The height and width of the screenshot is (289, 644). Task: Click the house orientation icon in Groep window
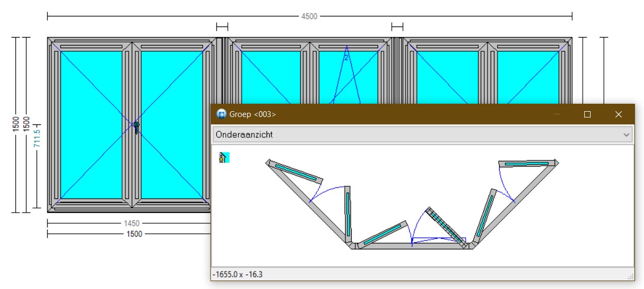click(224, 157)
